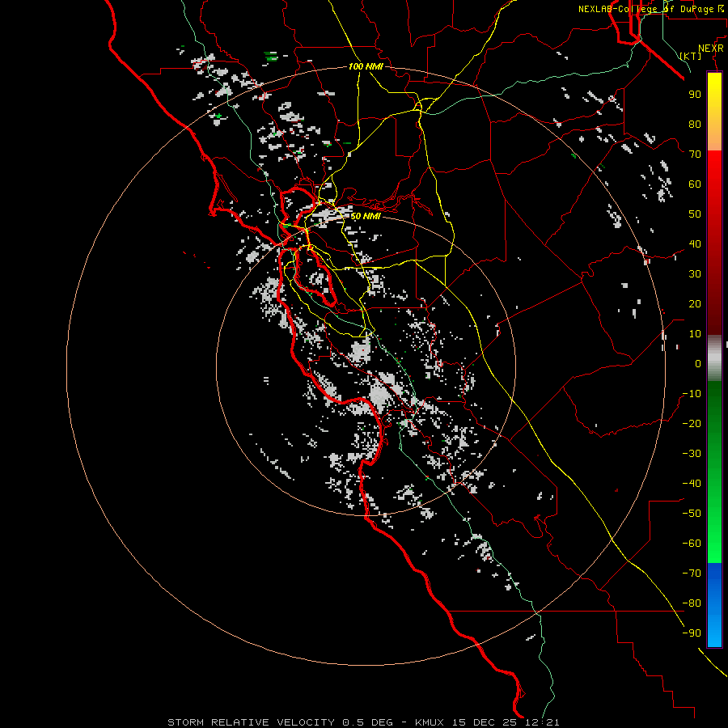
Task: Click the '-50' label on the velocity scale
Action: pyautogui.click(x=692, y=514)
